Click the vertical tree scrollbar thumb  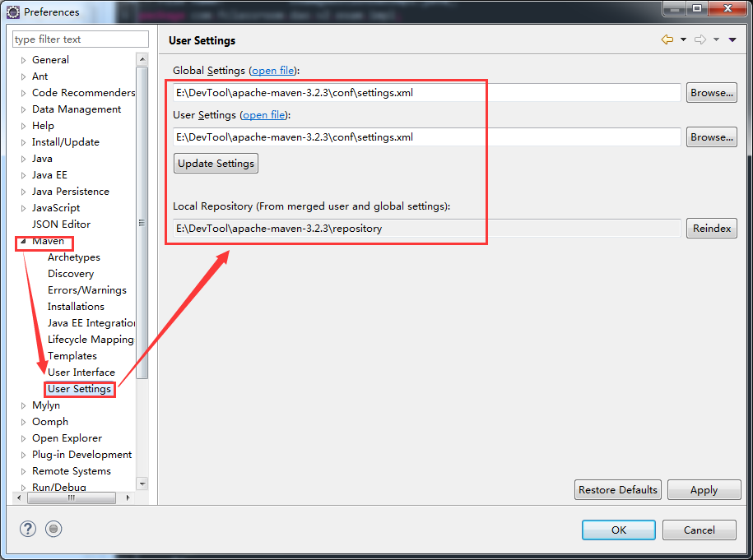click(142, 223)
